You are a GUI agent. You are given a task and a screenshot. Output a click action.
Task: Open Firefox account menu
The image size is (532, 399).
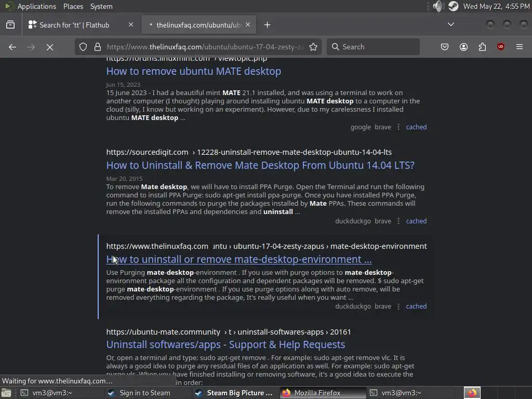pos(463,47)
